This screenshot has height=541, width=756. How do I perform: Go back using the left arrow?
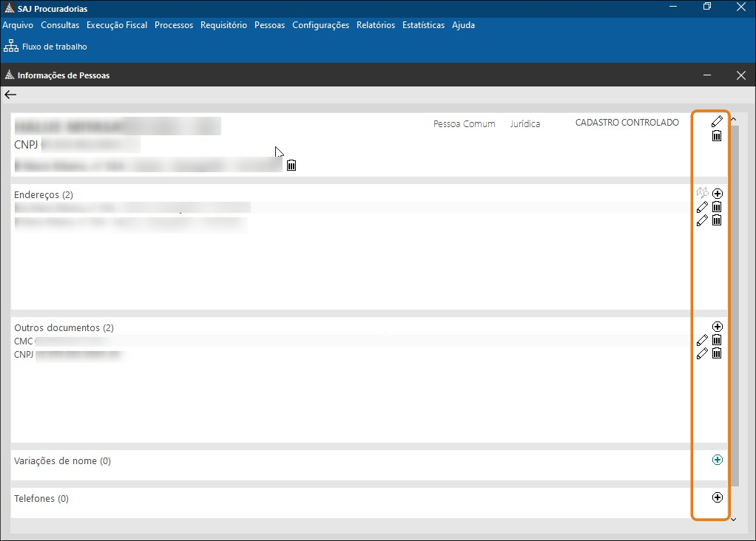coord(10,95)
